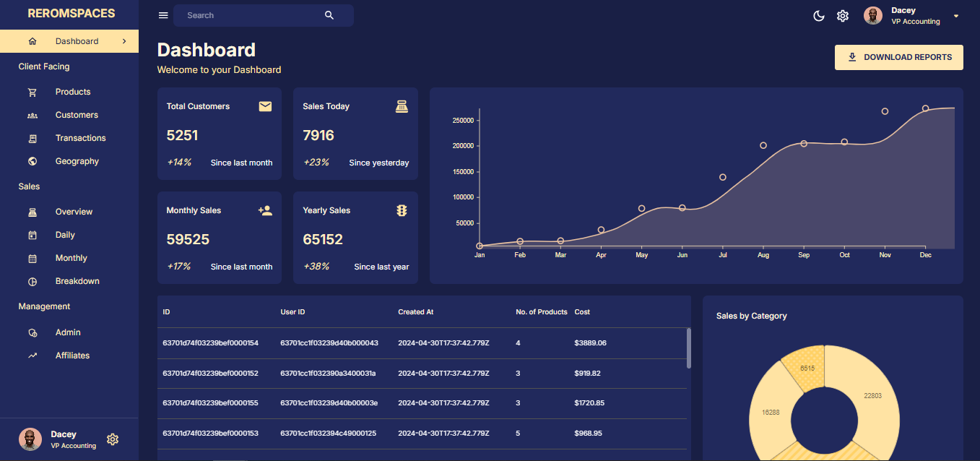Image resolution: width=980 pixels, height=461 pixels.
Task: Click the table vertical scrollbar
Action: pos(688,348)
